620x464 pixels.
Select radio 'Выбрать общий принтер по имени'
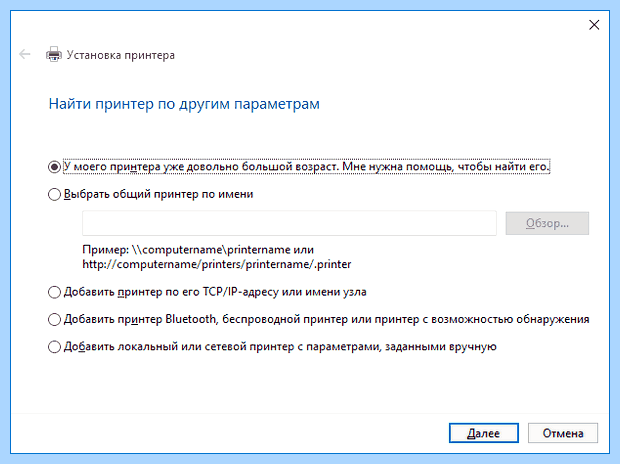(x=54, y=194)
